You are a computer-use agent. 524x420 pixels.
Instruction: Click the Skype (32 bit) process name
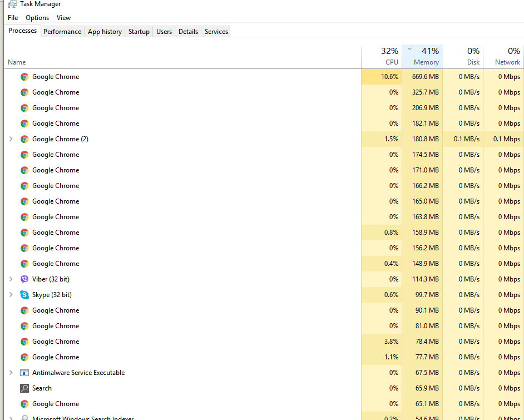click(52, 295)
